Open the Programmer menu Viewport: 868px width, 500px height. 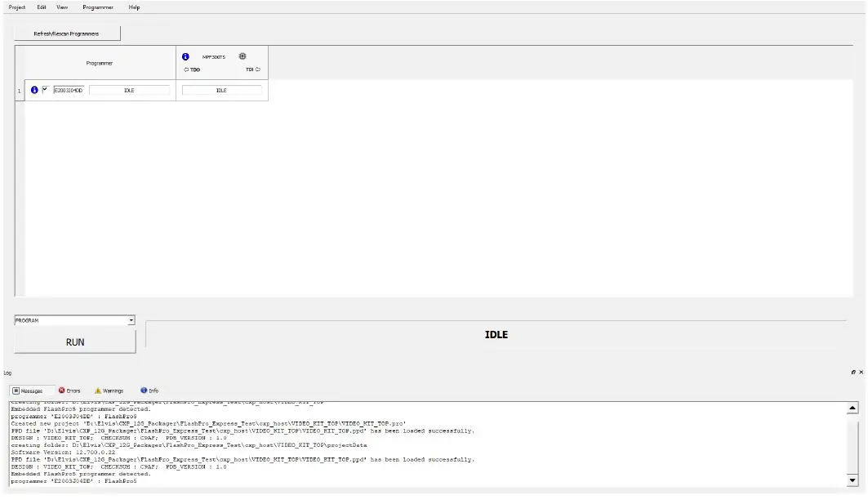[98, 7]
